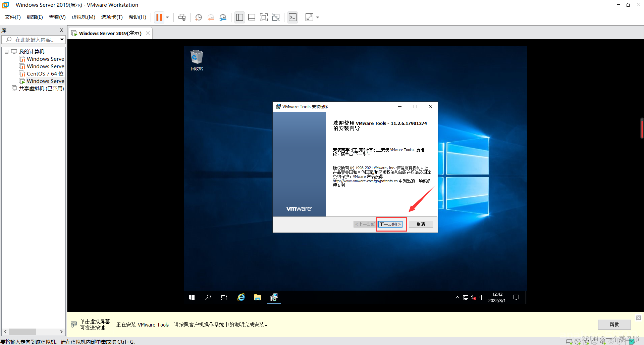Screen dimensions: 644x345
Task: Select CentOS 7 64 位 in library
Action: pos(45,74)
